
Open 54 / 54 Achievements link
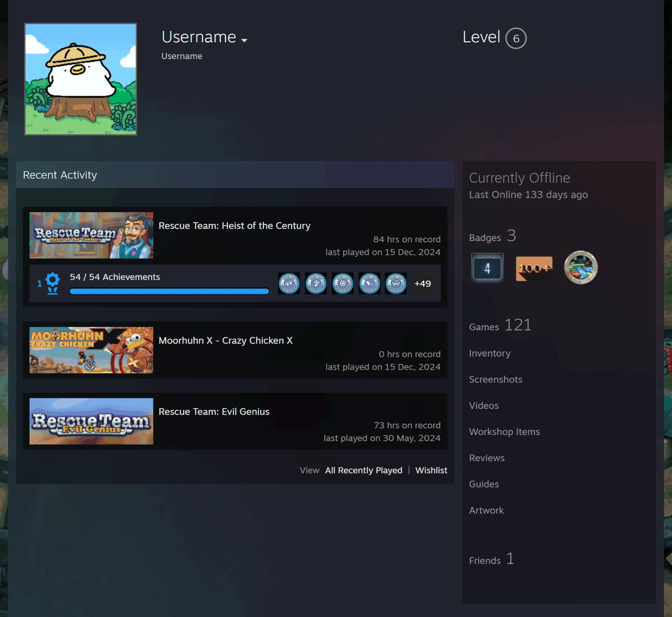pos(115,277)
